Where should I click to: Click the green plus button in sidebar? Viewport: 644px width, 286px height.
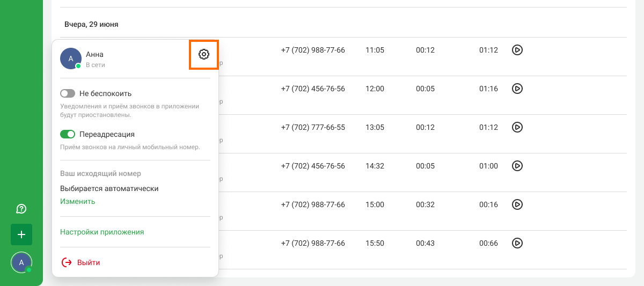tap(21, 234)
